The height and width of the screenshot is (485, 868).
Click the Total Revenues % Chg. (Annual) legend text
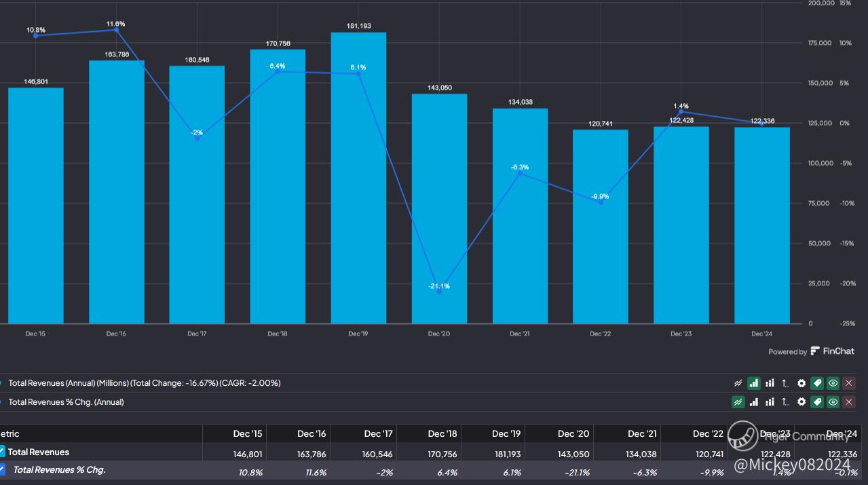[66, 402]
